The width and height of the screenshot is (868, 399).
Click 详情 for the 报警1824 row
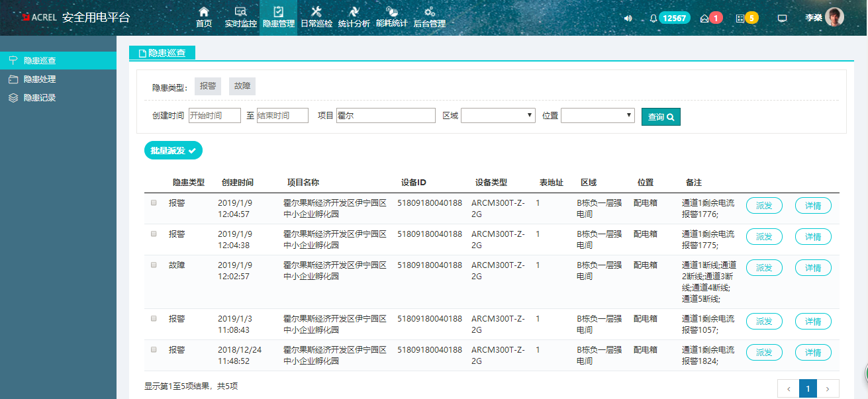click(x=813, y=353)
